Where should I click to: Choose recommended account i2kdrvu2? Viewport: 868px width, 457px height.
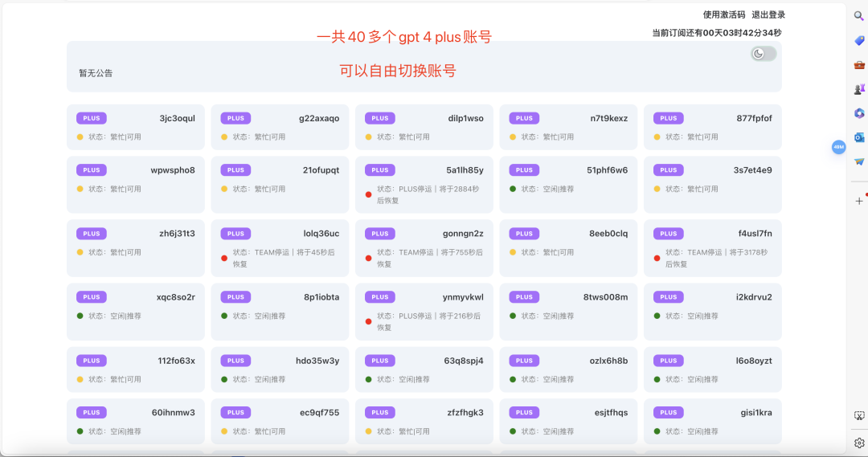pyautogui.click(x=713, y=312)
